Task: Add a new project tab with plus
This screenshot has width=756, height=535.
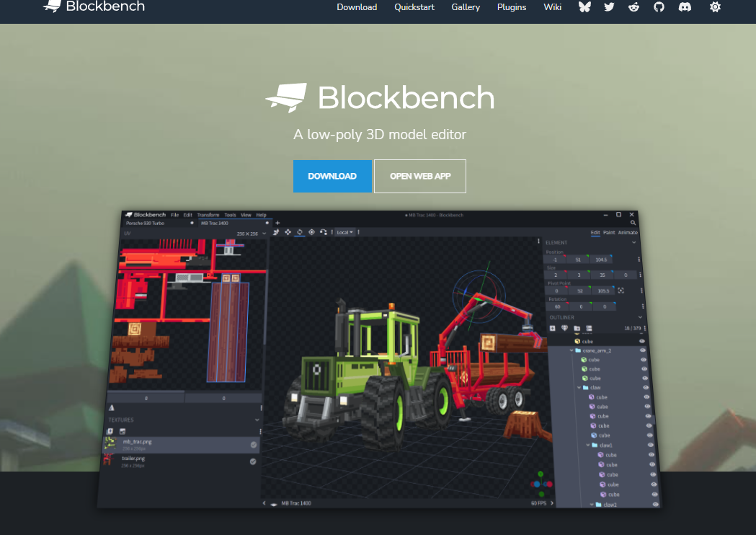Action: pyautogui.click(x=277, y=223)
